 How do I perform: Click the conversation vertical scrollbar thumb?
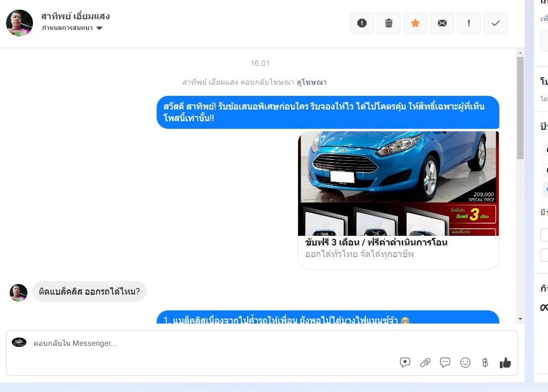point(521,108)
